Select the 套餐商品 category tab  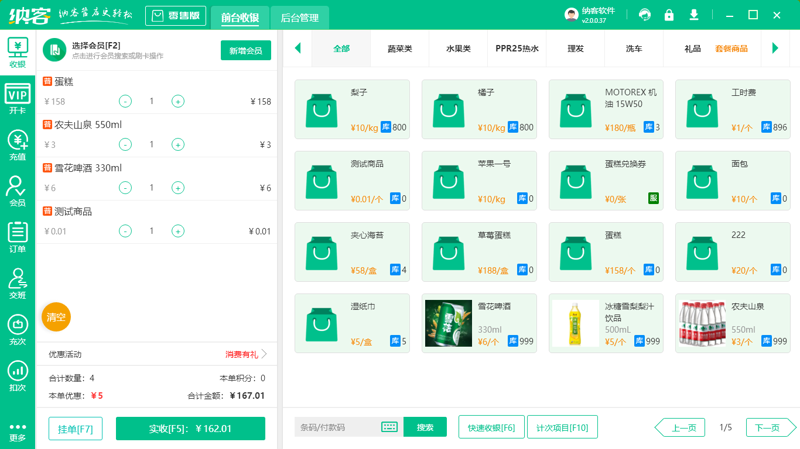(x=731, y=48)
